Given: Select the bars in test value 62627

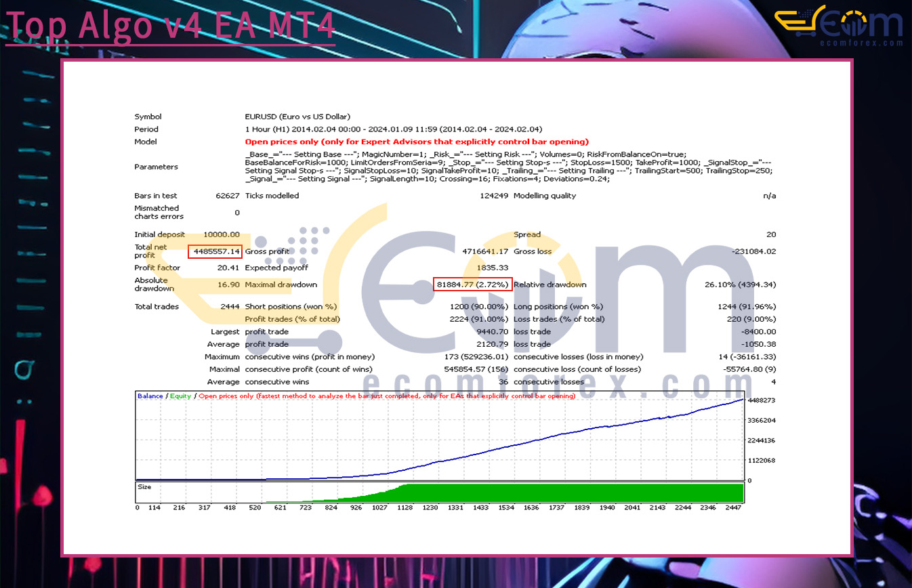Looking at the screenshot, I should pyautogui.click(x=226, y=196).
